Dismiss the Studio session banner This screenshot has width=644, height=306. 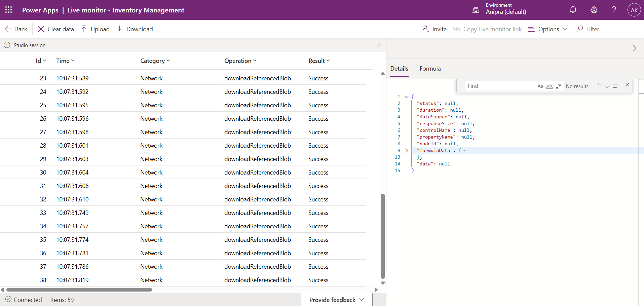[379, 45]
